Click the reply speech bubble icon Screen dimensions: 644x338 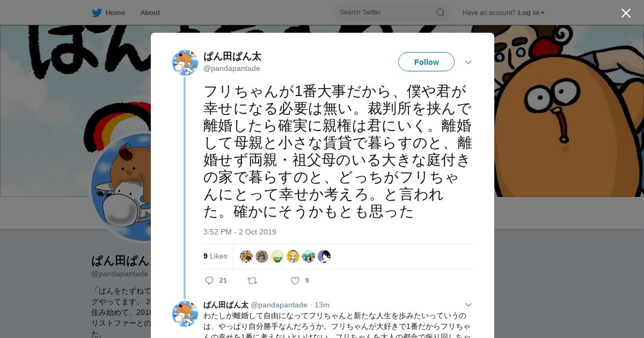click(x=209, y=281)
